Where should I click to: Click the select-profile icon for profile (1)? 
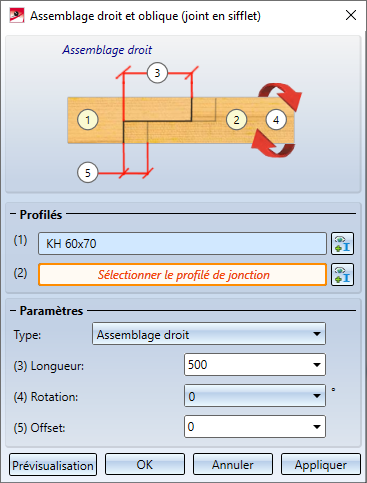coord(342,244)
